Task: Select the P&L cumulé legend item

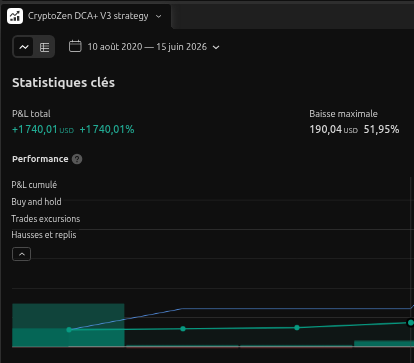Action: 34,185
